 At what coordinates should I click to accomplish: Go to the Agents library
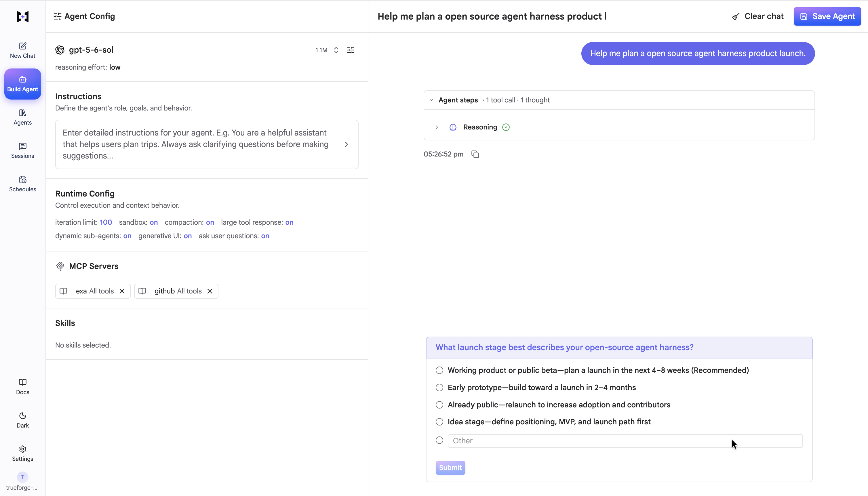click(22, 117)
